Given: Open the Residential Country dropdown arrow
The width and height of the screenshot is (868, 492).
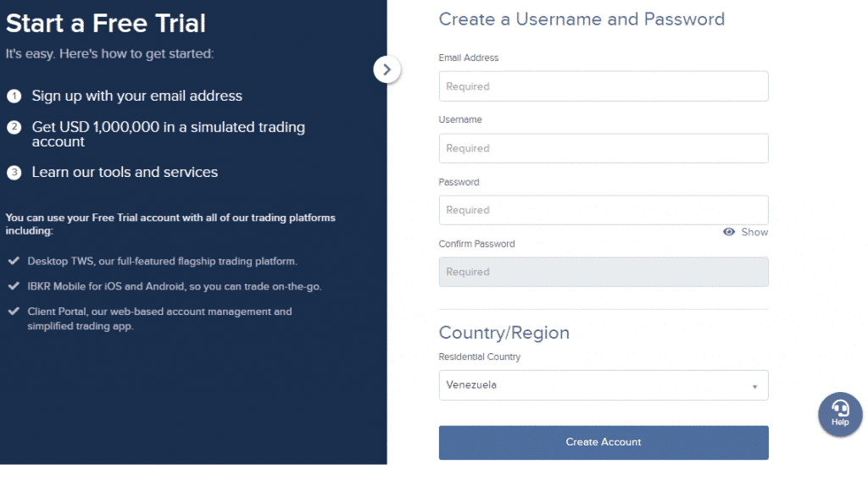Looking at the screenshot, I should click(x=754, y=386).
